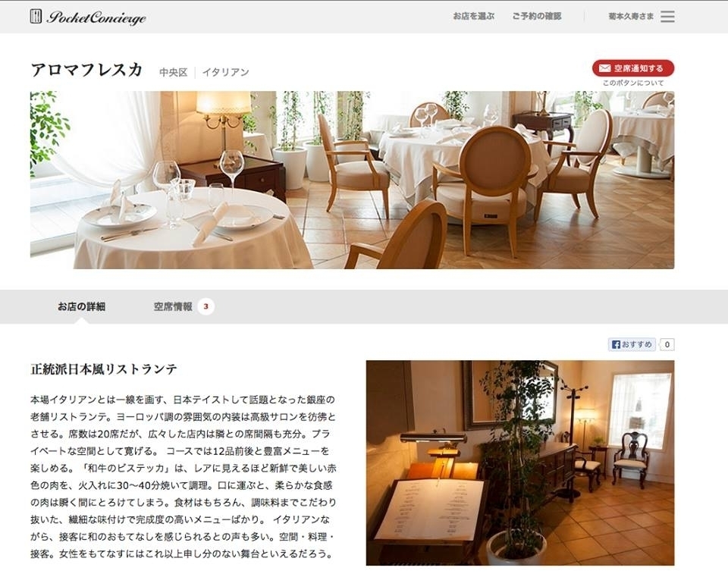Click the Facebook recommend count box
This screenshot has width=728, height=574.
point(667,344)
